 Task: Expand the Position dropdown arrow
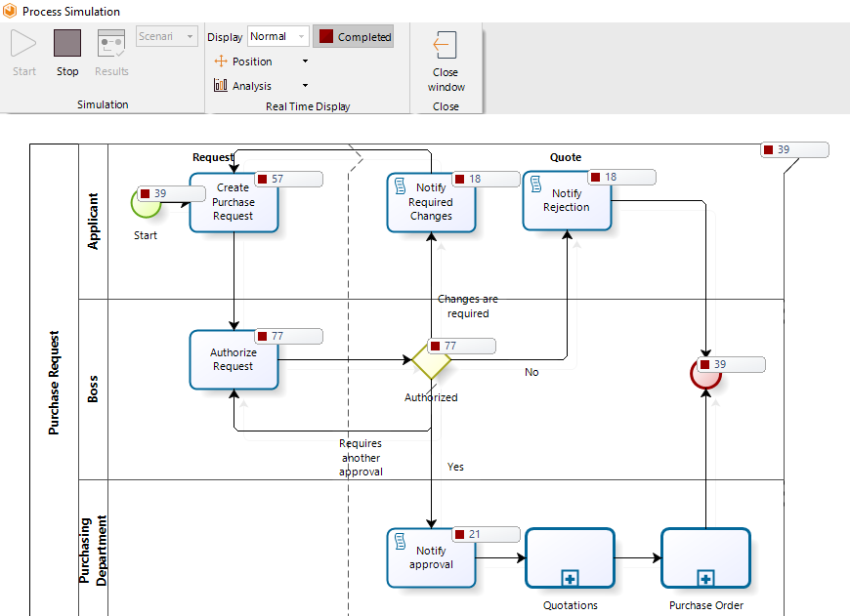point(305,62)
